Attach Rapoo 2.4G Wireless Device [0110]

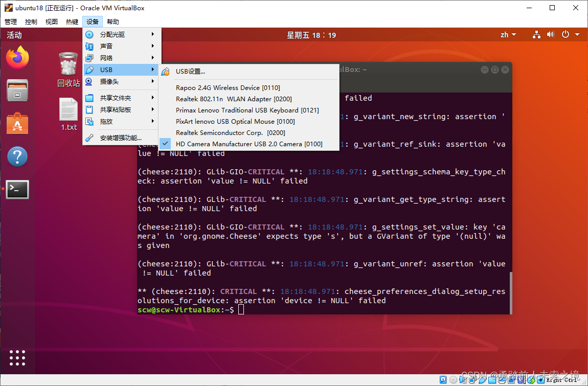click(x=249, y=87)
